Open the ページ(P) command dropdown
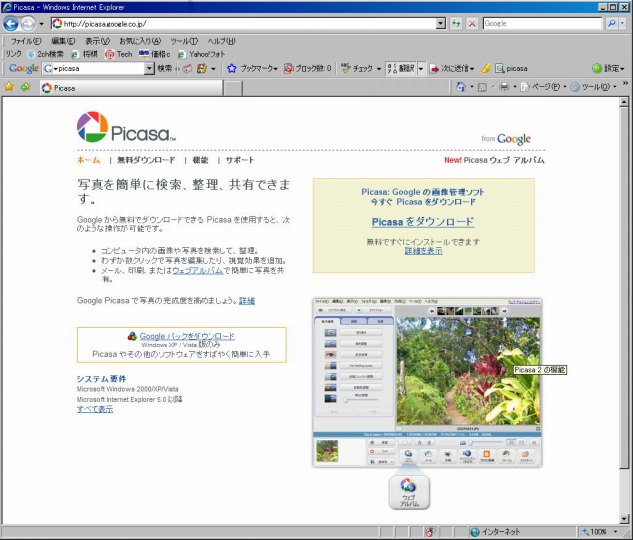The image size is (633, 540). (550, 87)
